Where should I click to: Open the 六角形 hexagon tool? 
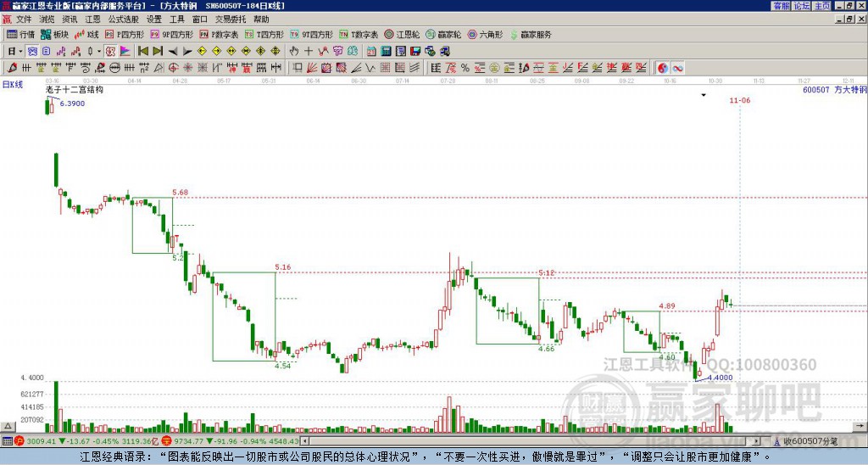(485, 34)
